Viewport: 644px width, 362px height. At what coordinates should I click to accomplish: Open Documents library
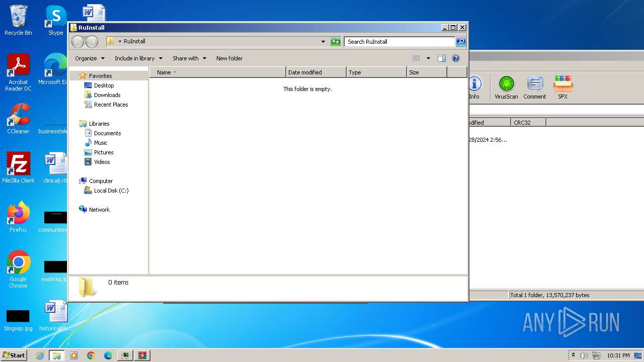click(x=107, y=133)
